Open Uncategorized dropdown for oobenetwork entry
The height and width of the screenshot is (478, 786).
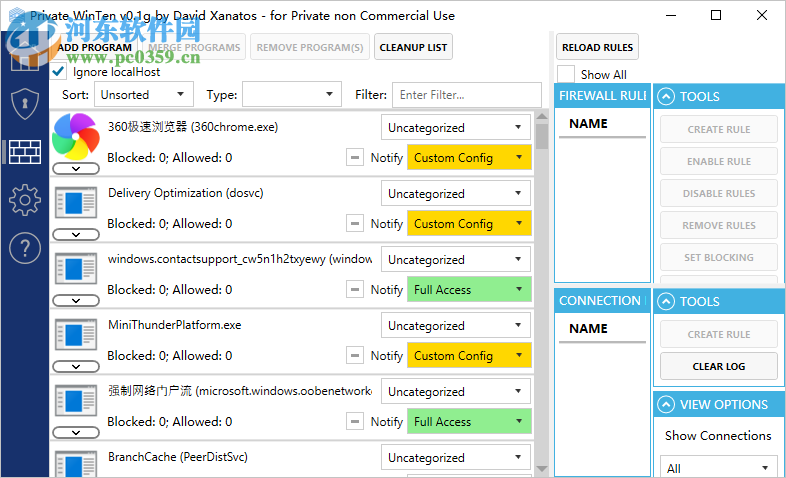(x=456, y=392)
